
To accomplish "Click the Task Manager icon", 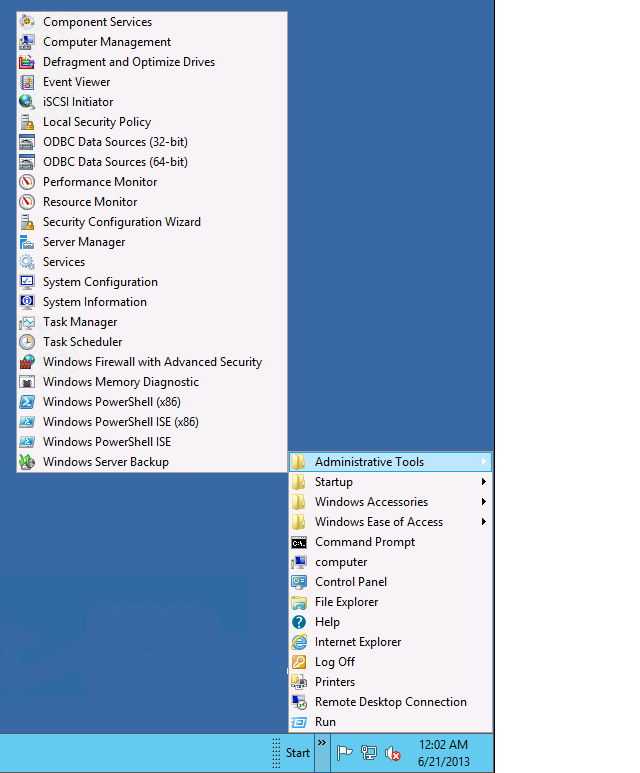I will [27, 322].
